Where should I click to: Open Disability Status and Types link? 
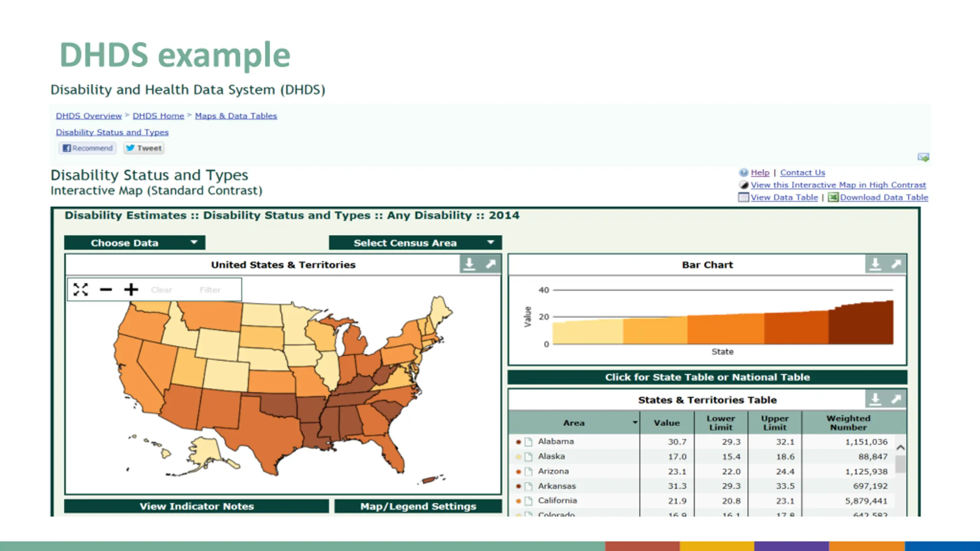coord(112,132)
